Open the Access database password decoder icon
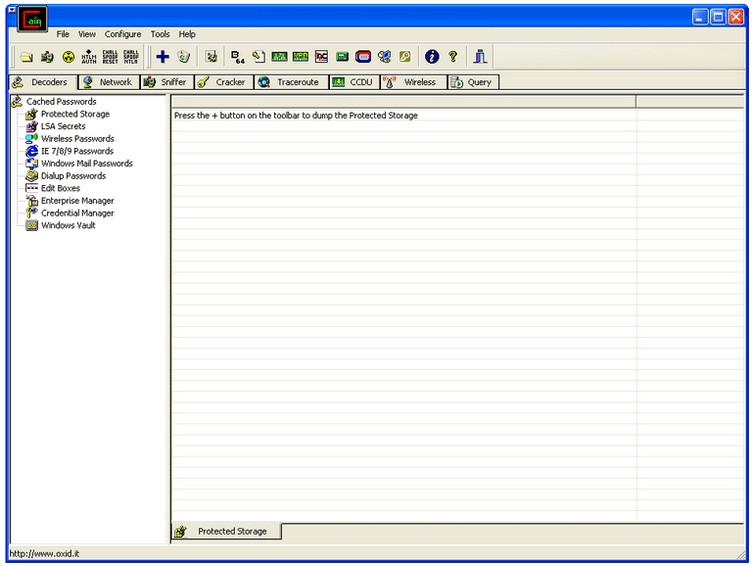The height and width of the screenshot is (566, 752). (x=258, y=57)
